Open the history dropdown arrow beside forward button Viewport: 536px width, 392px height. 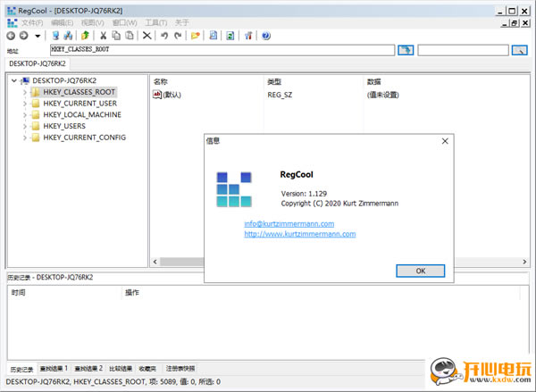click(x=38, y=36)
